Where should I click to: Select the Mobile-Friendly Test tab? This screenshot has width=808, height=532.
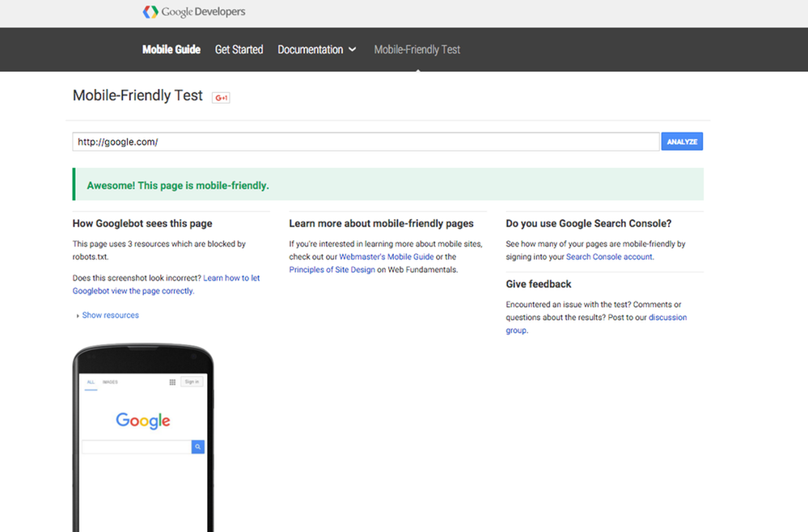tap(417, 49)
